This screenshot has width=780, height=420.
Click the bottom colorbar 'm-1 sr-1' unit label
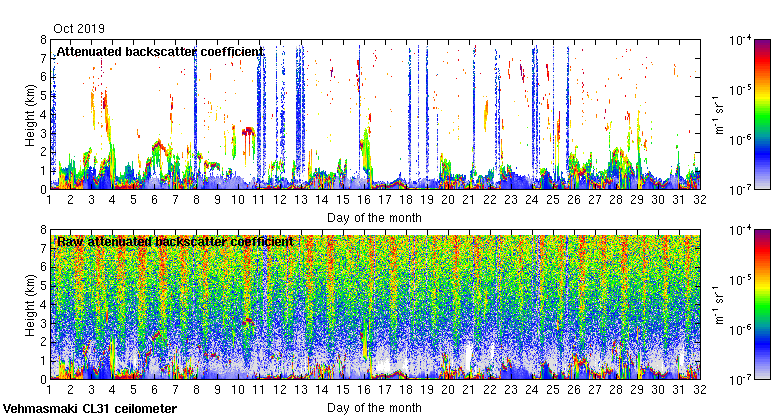[x=719, y=305]
